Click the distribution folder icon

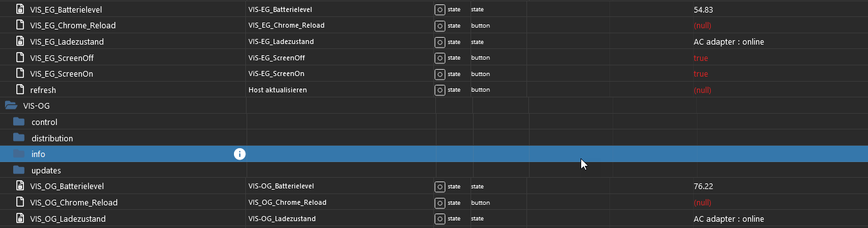pyautogui.click(x=19, y=138)
